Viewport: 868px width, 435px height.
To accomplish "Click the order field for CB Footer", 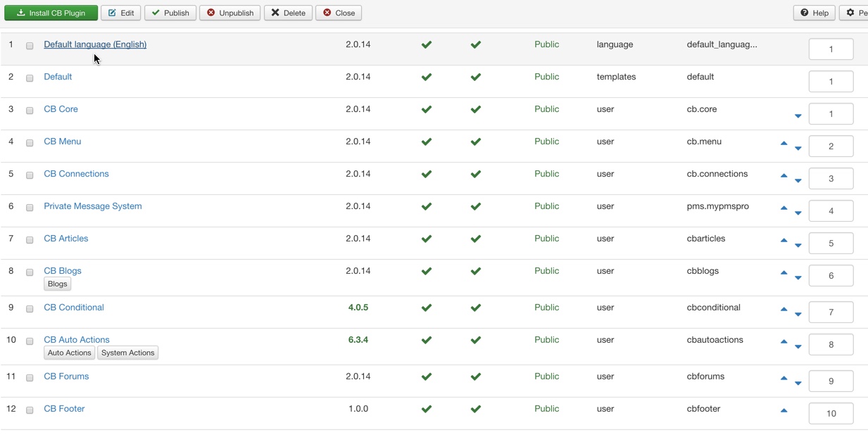I will 831,413.
